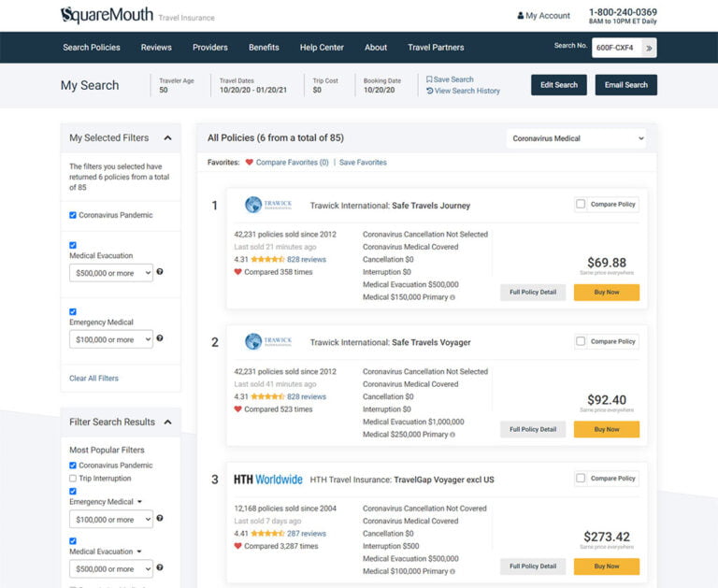Buy the $69.88 Safe Travels Journey policy
Image resolution: width=718 pixels, height=588 pixels.
click(606, 293)
